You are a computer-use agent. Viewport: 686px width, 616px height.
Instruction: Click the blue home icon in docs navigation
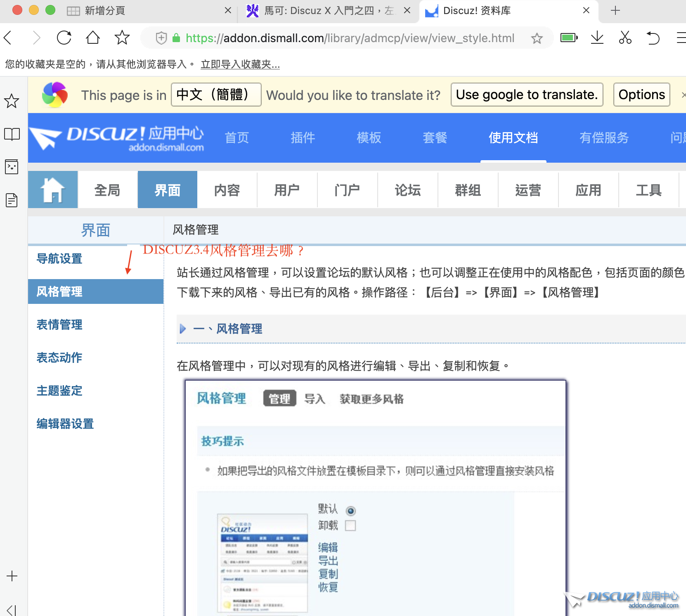[x=53, y=190]
